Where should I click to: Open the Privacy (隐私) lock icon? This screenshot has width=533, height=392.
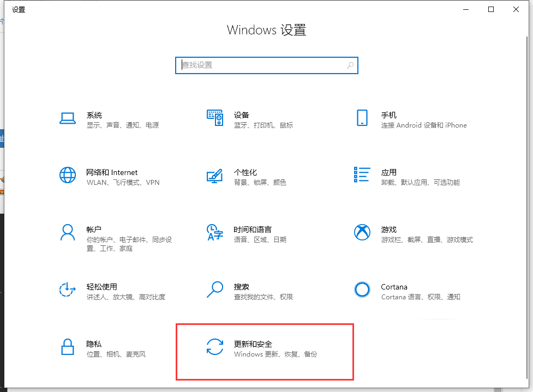(67, 347)
